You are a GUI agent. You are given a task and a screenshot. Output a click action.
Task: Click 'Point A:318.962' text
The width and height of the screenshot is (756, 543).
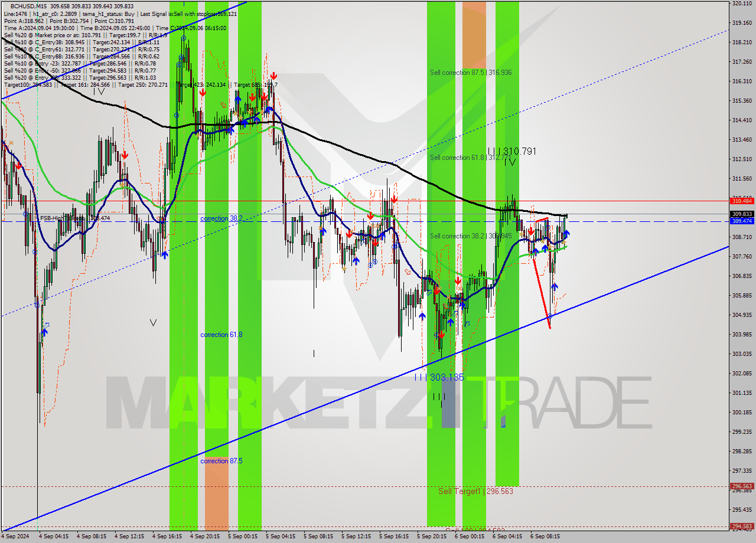point(23,21)
